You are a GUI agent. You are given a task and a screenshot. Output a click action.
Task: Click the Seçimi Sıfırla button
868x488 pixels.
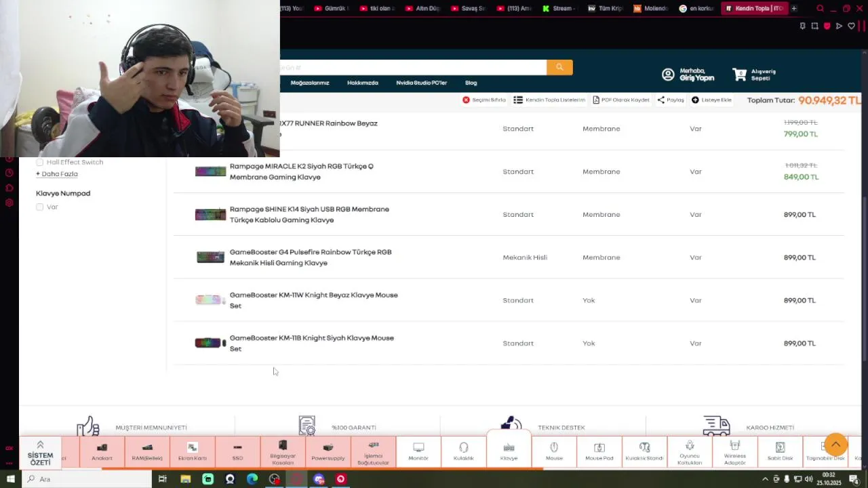[x=484, y=100]
